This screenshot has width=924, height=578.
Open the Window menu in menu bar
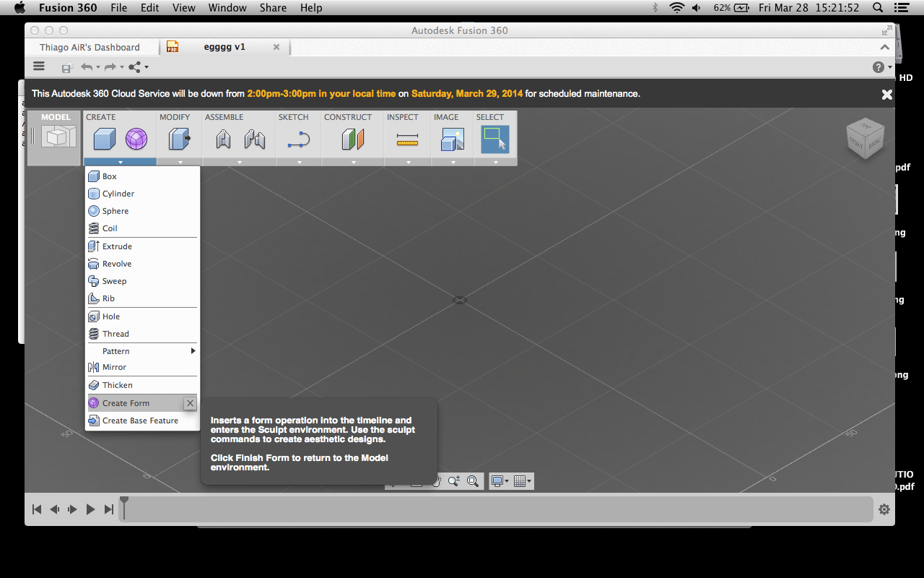click(x=227, y=8)
